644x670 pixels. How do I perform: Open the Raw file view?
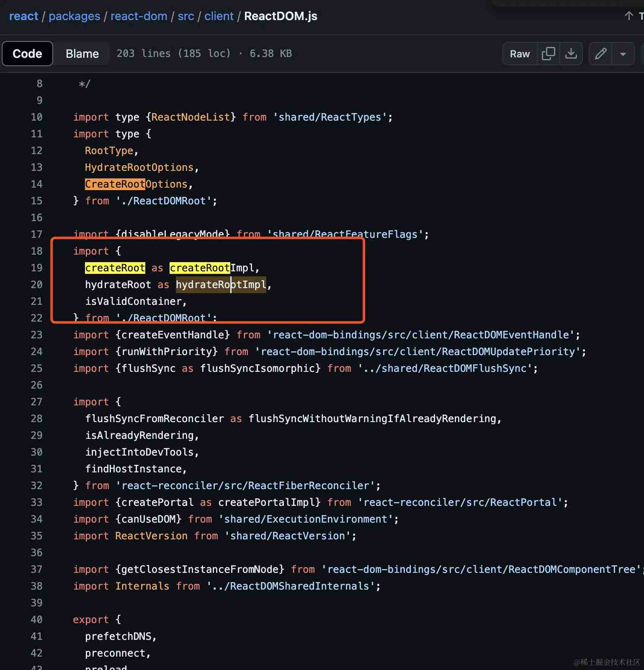tap(520, 54)
